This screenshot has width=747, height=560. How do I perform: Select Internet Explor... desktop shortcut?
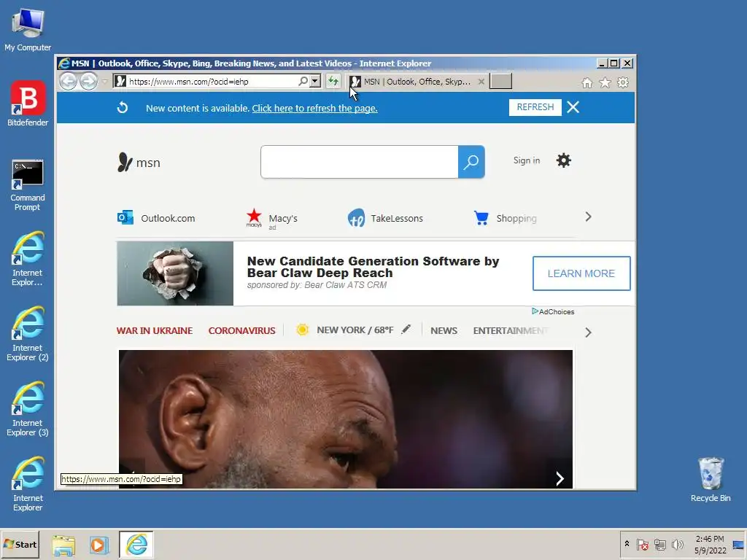click(28, 259)
